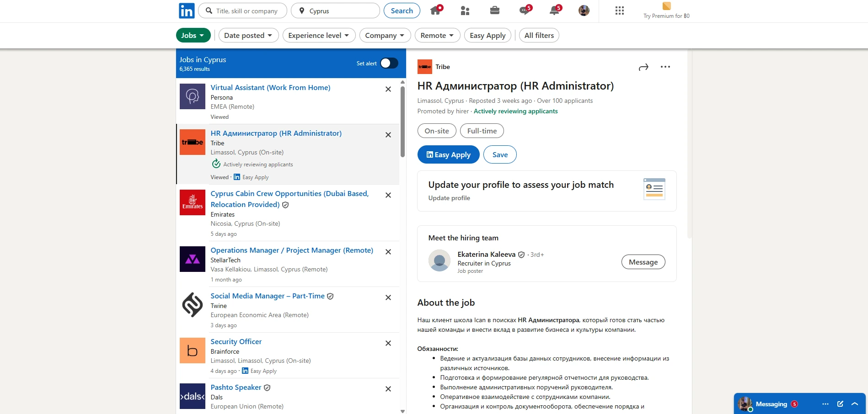Open the apps grid icon
The image size is (868, 414).
coord(620,11)
